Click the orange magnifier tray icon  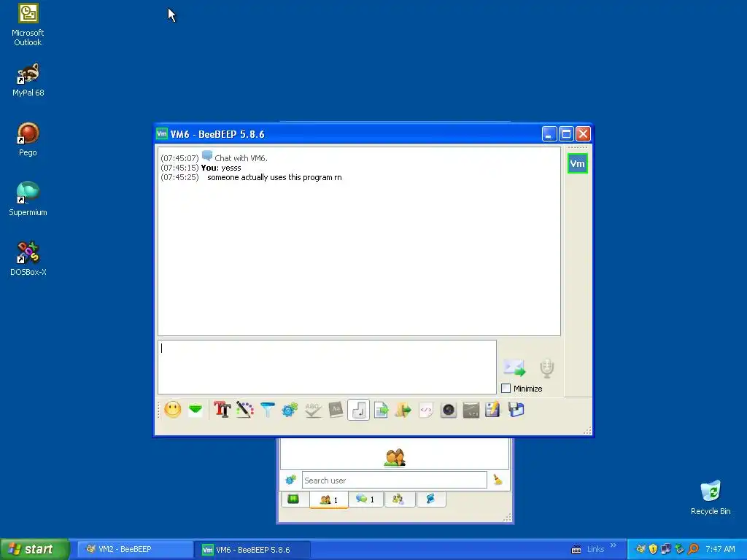pos(693,550)
